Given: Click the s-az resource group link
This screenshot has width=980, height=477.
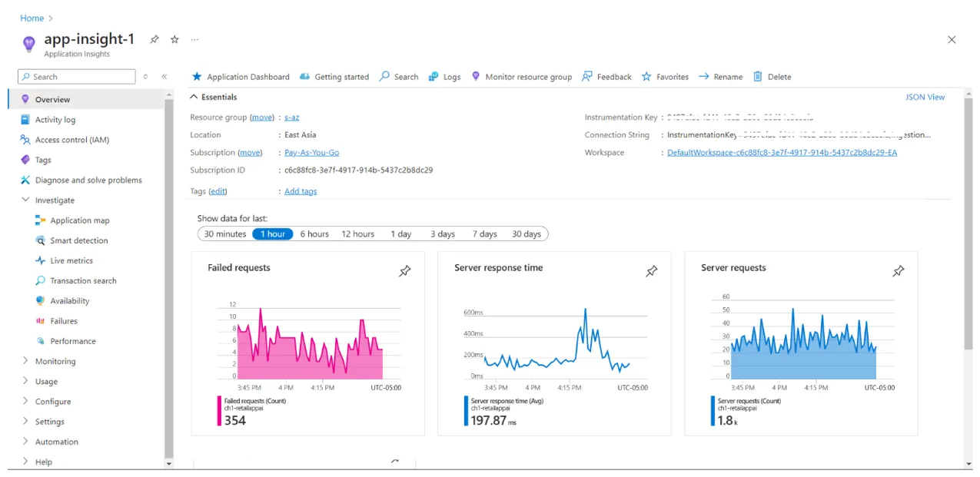Looking at the screenshot, I should pos(291,118).
